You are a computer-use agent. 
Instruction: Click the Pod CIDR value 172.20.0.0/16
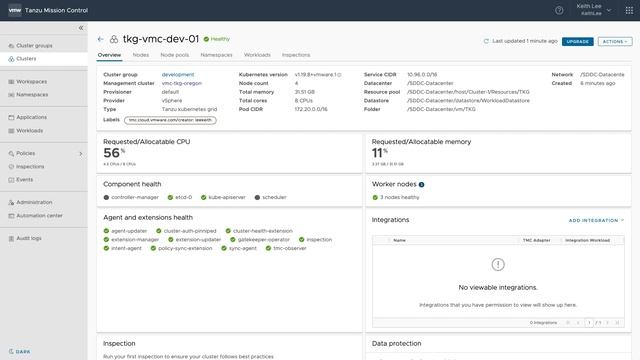[x=311, y=109]
